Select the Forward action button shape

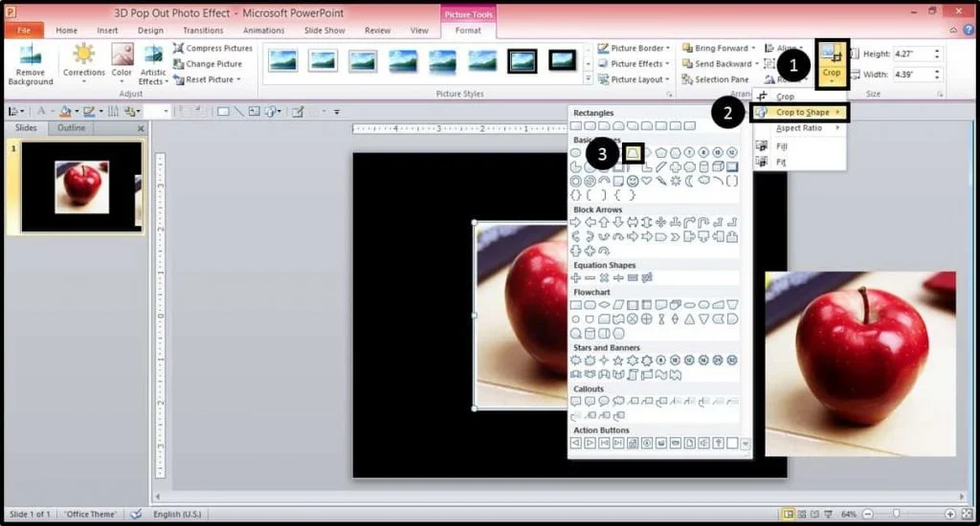(x=590, y=443)
